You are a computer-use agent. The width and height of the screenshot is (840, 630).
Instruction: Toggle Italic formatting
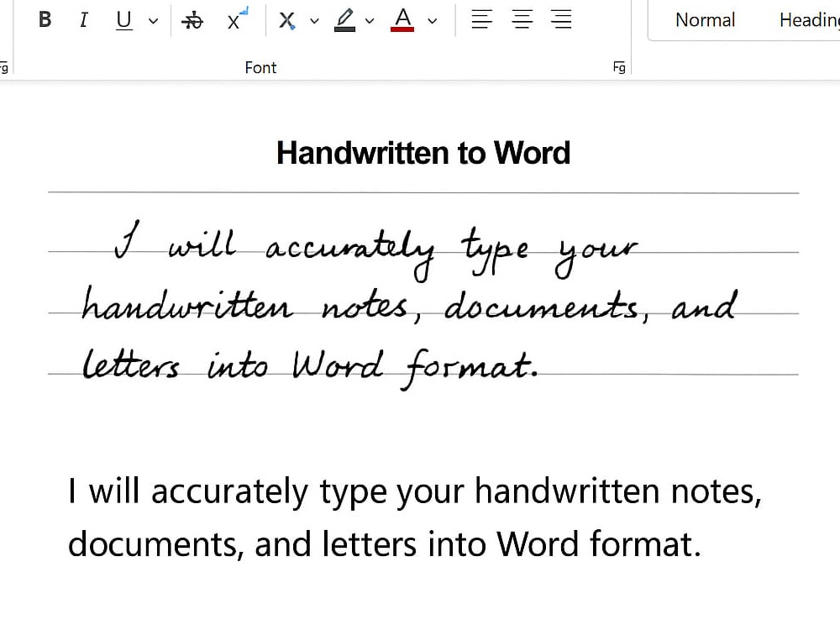83,20
